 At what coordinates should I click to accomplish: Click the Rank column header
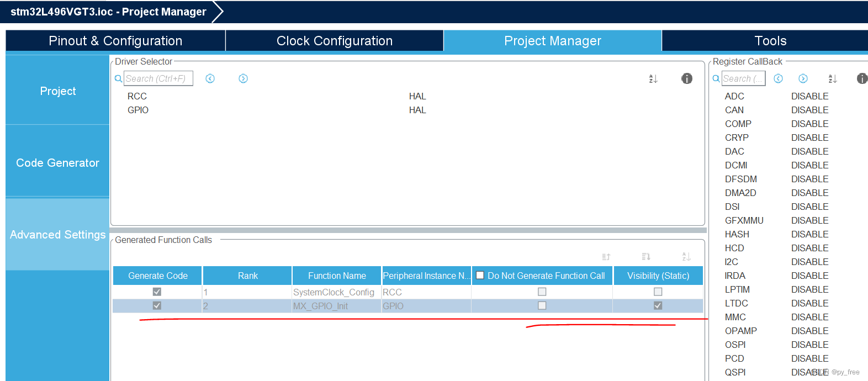click(x=247, y=276)
